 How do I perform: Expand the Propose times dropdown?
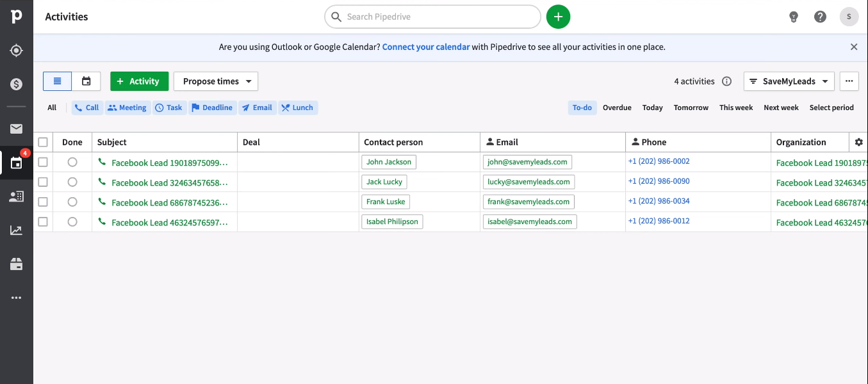click(216, 81)
